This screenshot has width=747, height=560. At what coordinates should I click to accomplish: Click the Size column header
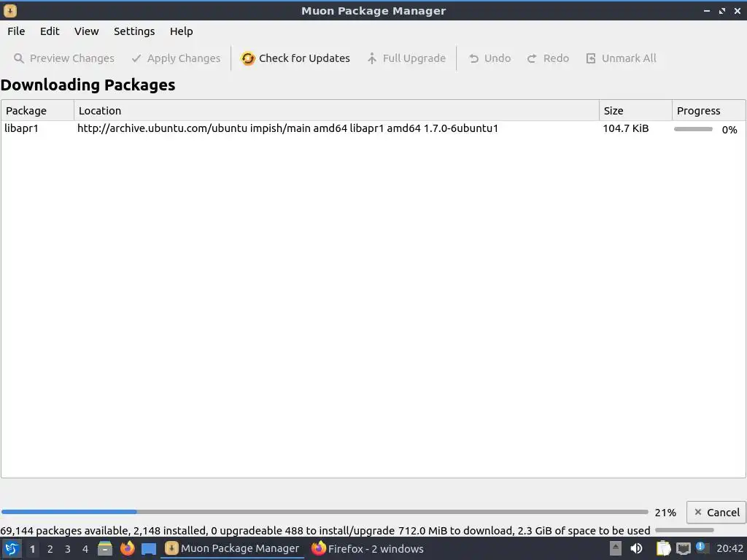[x=635, y=111]
